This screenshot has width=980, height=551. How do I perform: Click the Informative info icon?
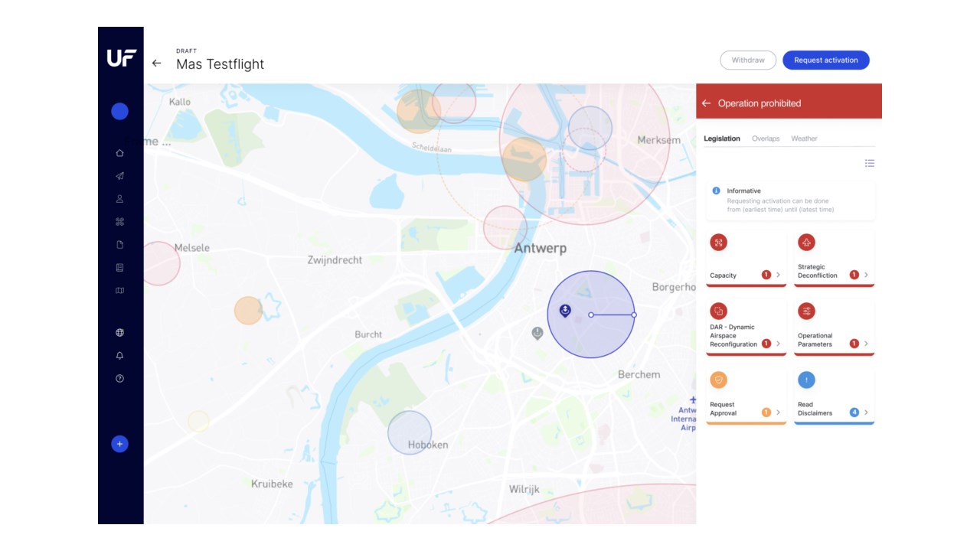point(716,191)
